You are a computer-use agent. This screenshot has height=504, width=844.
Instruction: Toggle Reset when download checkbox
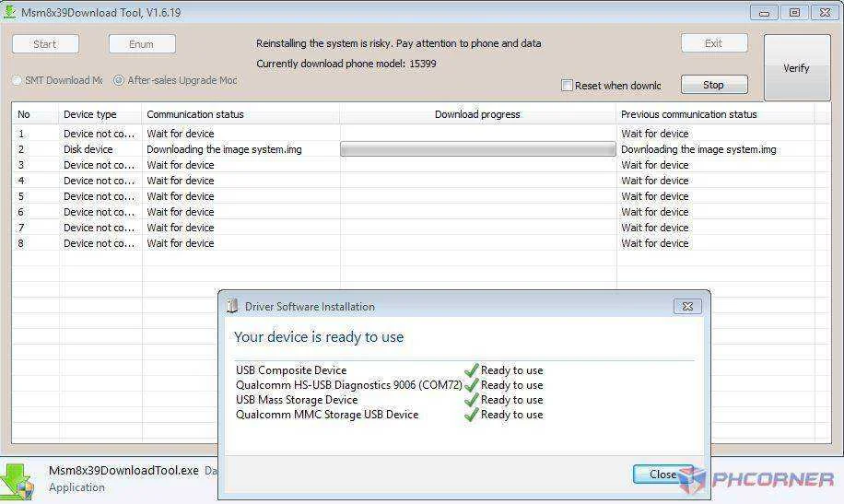567,85
